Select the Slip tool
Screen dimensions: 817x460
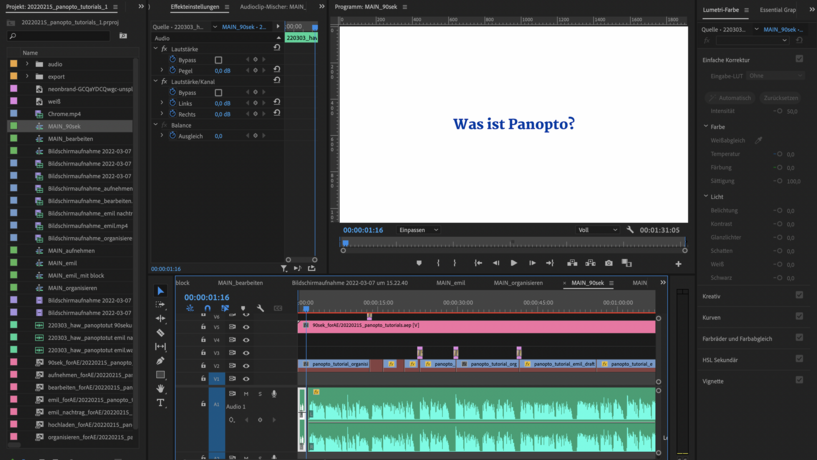pos(160,346)
